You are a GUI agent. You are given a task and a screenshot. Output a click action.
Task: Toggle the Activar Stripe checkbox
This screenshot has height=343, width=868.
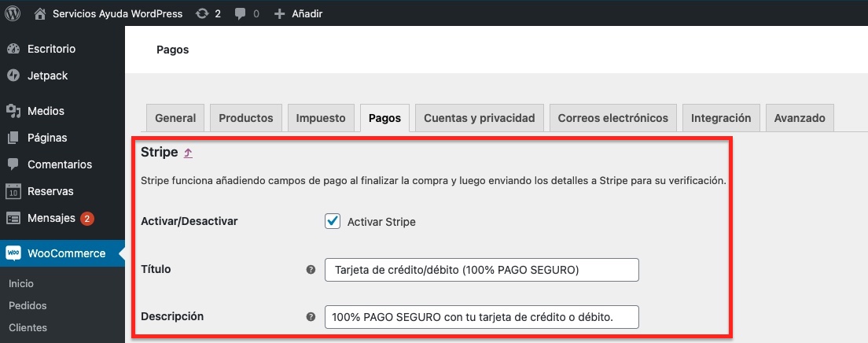pos(333,222)
